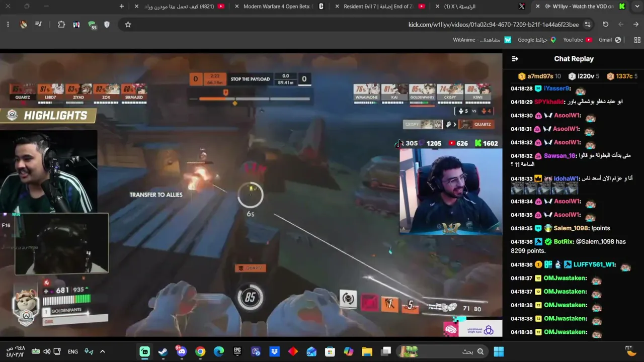Open Copilot from the taskbar

pyautogui.click(x=348, y=351)
